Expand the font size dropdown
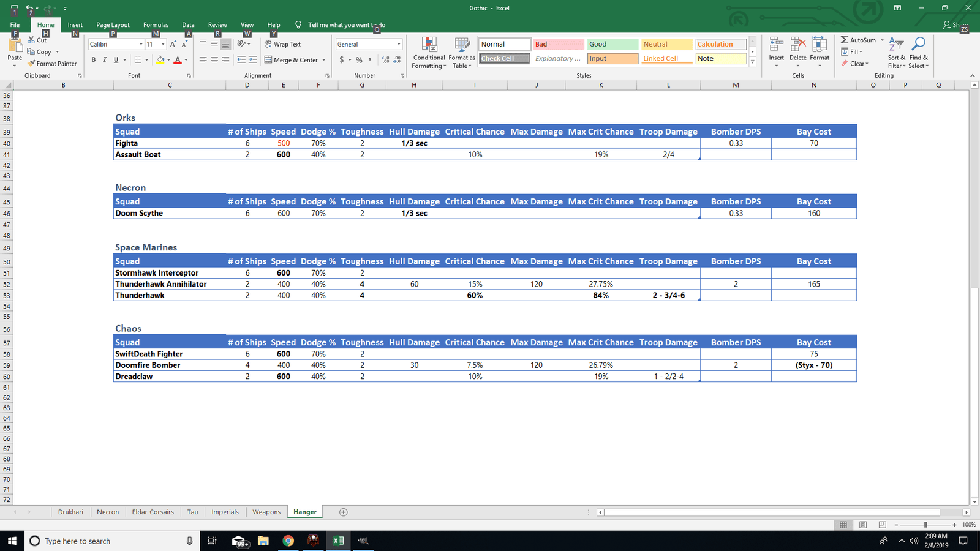980x551 pixels. pos(163,44)
